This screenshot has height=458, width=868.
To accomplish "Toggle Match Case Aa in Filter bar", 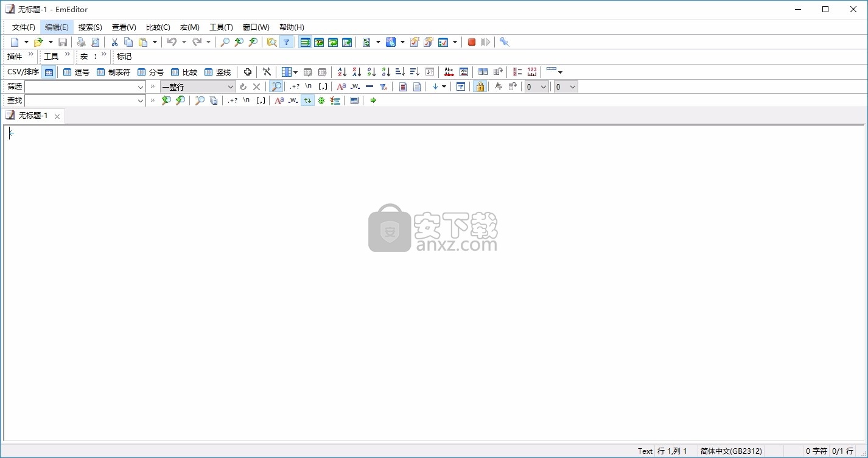I will pos(341,86).
